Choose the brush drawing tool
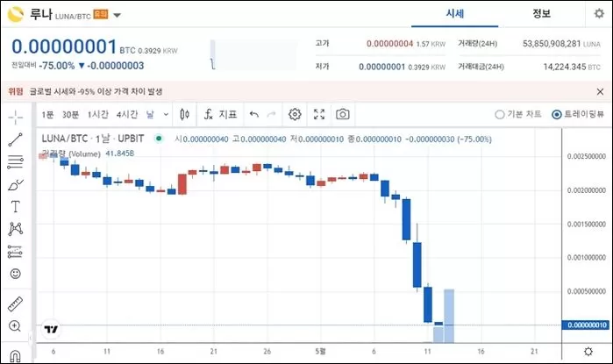This screenshot has height=364, width=613. 16,185
